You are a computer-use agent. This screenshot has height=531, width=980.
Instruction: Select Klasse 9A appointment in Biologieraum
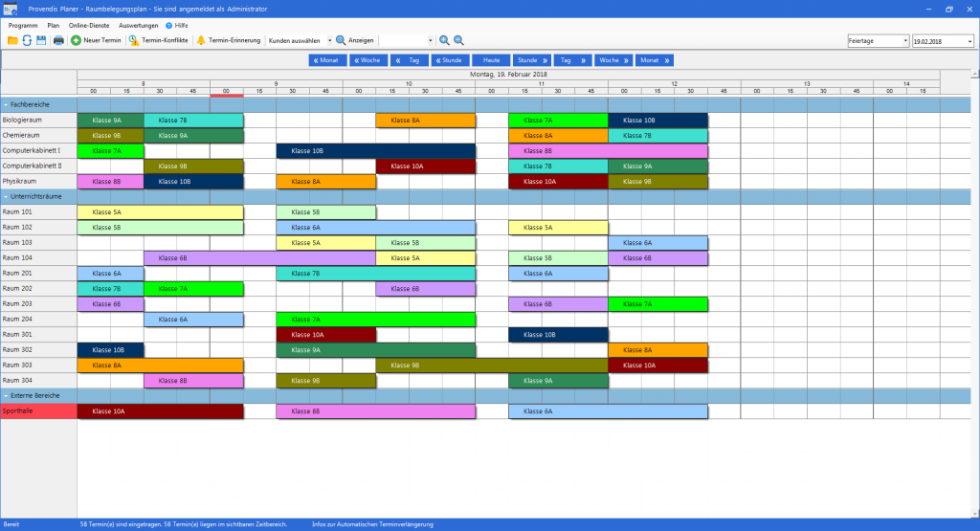click(111, 120)
